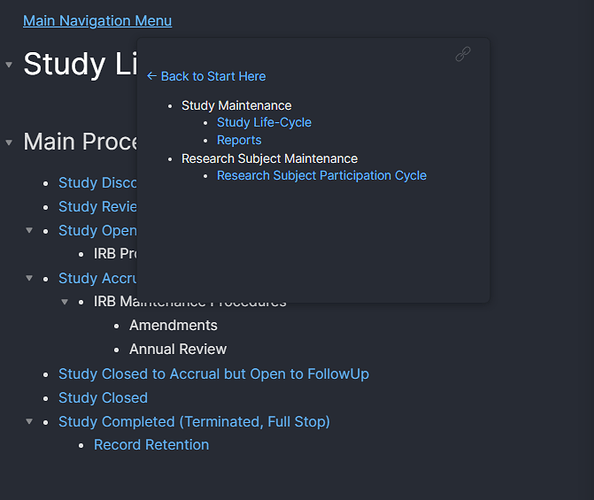Go Back to Start Here
Image resolution: width=594 pixels, height=500 pixels.
click(206, 76)
